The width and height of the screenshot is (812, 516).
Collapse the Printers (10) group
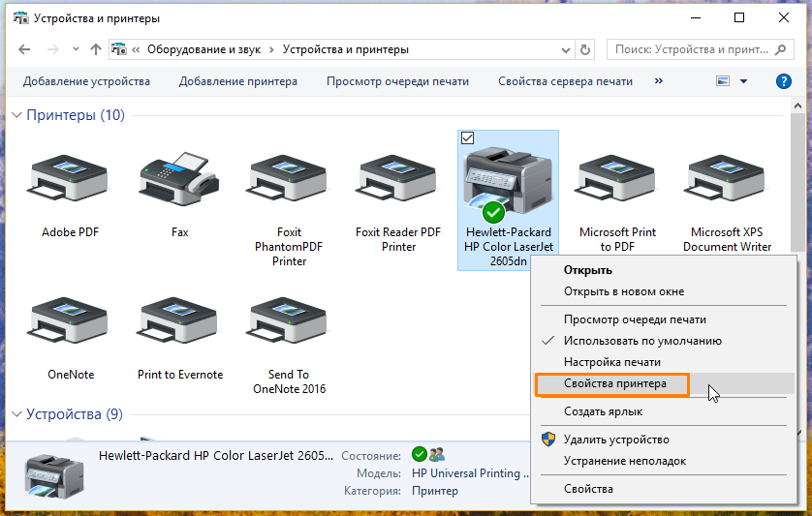click(16, 115)
